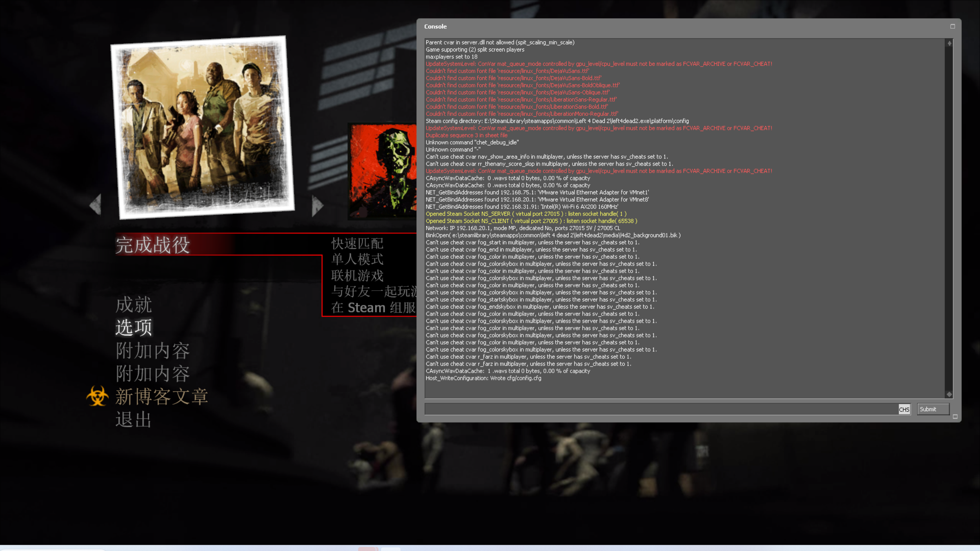The height and width of the screenshot is (551, 980).
Task: Click the 'Wi-Fi 6 AX200 160MHz' address line
Action: (522, 207)
